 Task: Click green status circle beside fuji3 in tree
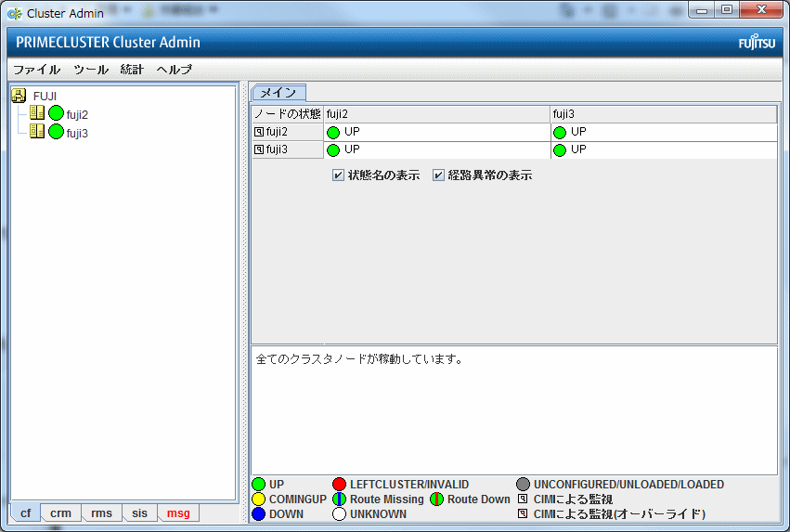point(56,132)
